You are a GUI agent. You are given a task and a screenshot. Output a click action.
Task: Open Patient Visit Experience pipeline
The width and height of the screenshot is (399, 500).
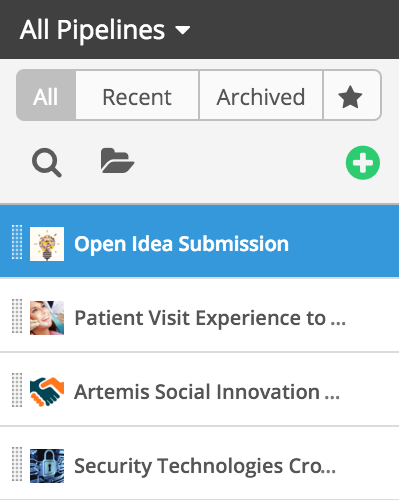[199, 315]
